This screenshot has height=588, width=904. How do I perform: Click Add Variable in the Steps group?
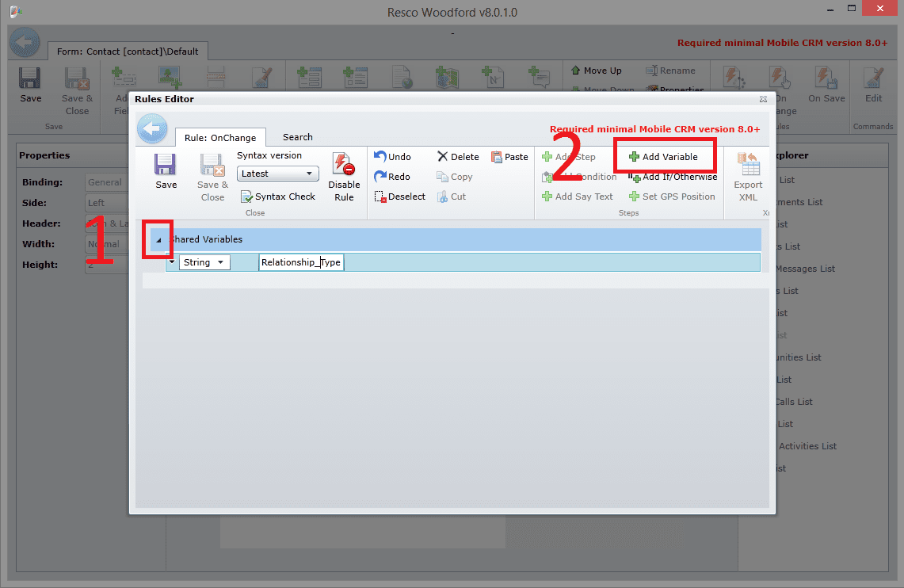click(x=664, y=157)
